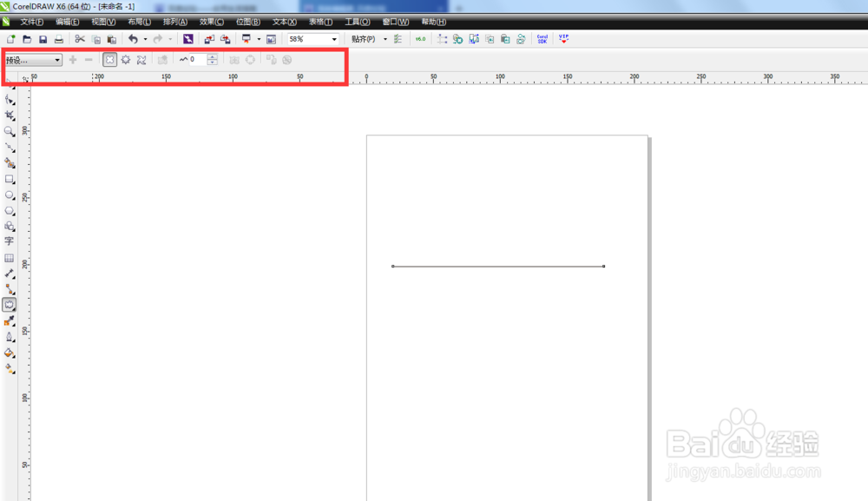This screenshot has height=501, width=868.
Task: Click the Welcome screen icon
Action: tap(271, 39)
